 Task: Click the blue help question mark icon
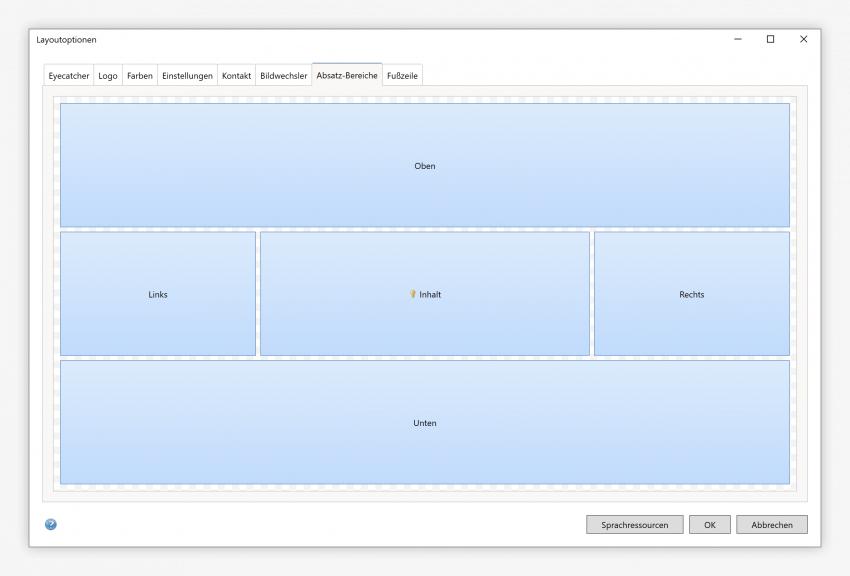(51, 524)
